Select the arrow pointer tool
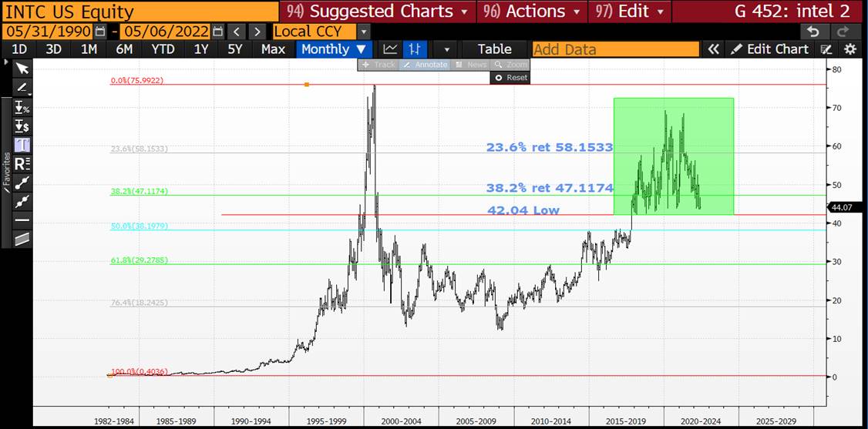This screenshot has width=868, height=429. (x=22, y=69)
